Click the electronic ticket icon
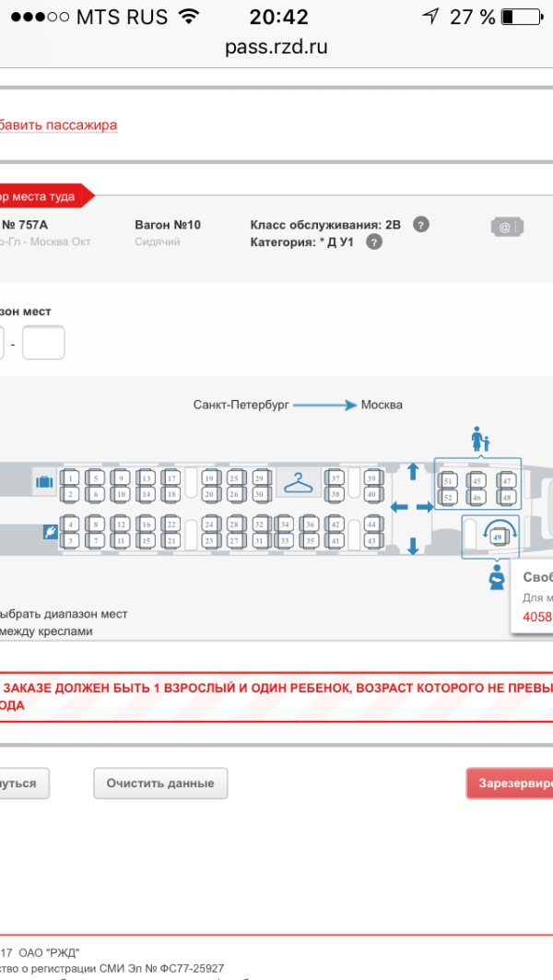The width and height of the screenshot is (553, 980). (505, 227)
